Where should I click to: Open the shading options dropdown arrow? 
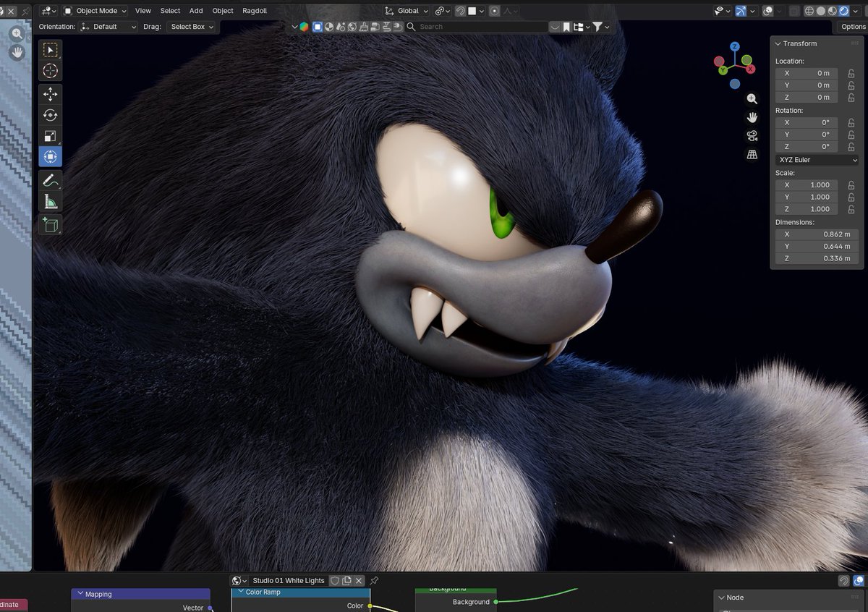pos(856,11)
